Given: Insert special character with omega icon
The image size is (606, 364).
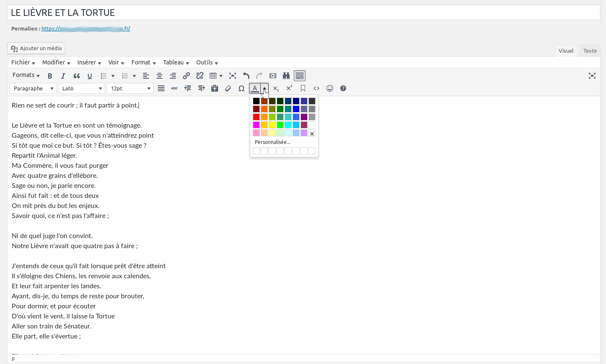Looking at the screenshot, I should tap(241, 88).
